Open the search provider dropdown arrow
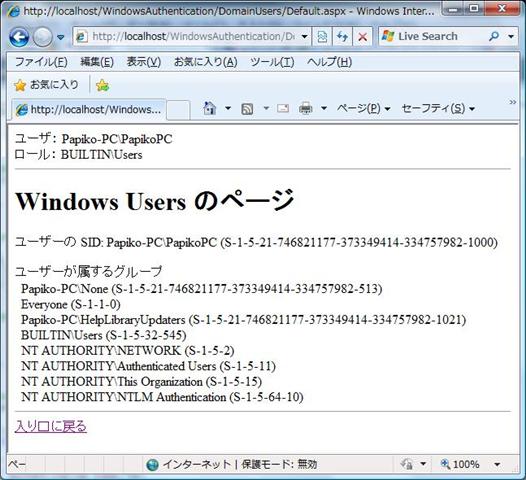The width and height of the screenshot is (526, 480). [x=511, y=36]
